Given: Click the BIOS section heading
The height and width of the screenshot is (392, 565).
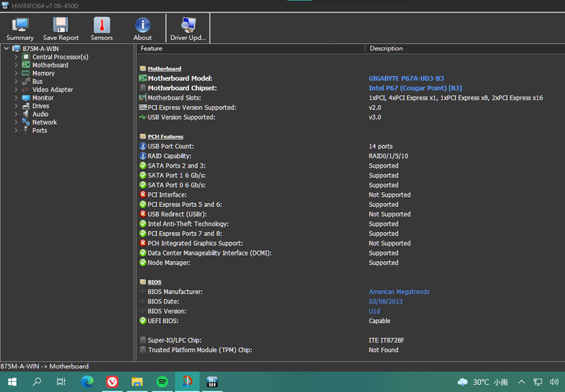Looking at the screenshot, I should point(155,282).
